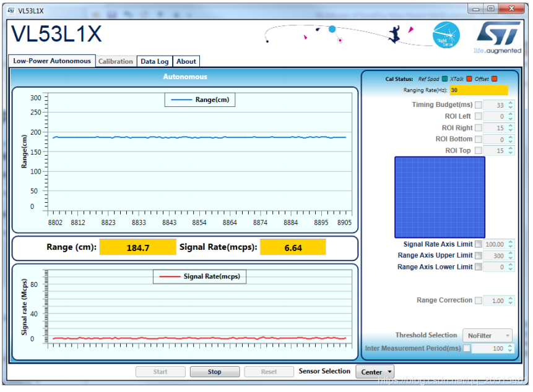Open the Sensor Selection Center dropdown
The width and height of the screenshot is (533, 392).
[x=375, y=372]
